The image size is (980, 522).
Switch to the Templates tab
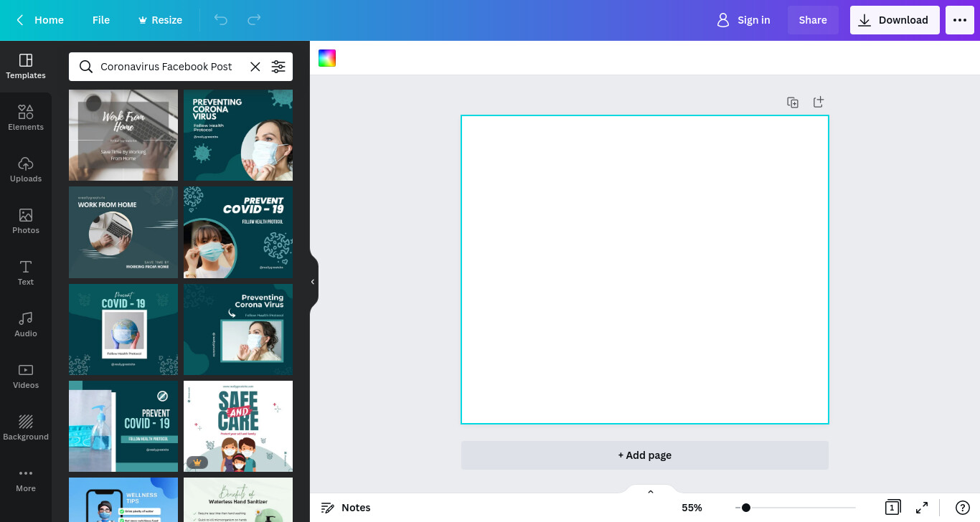click(26, 67)
